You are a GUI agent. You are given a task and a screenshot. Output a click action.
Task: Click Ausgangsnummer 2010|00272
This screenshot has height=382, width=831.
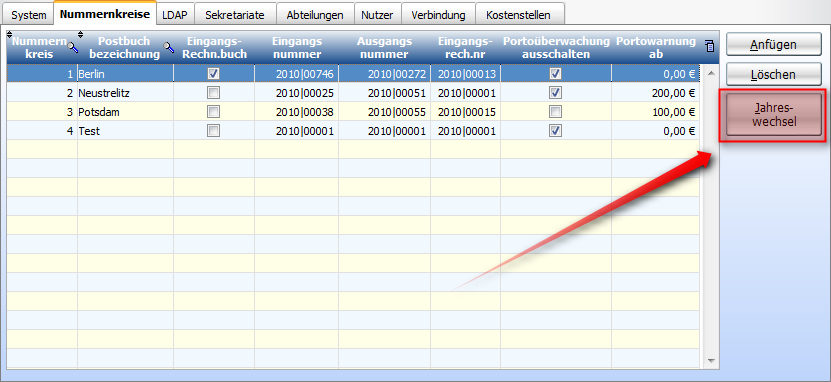(x=385, y=74)
